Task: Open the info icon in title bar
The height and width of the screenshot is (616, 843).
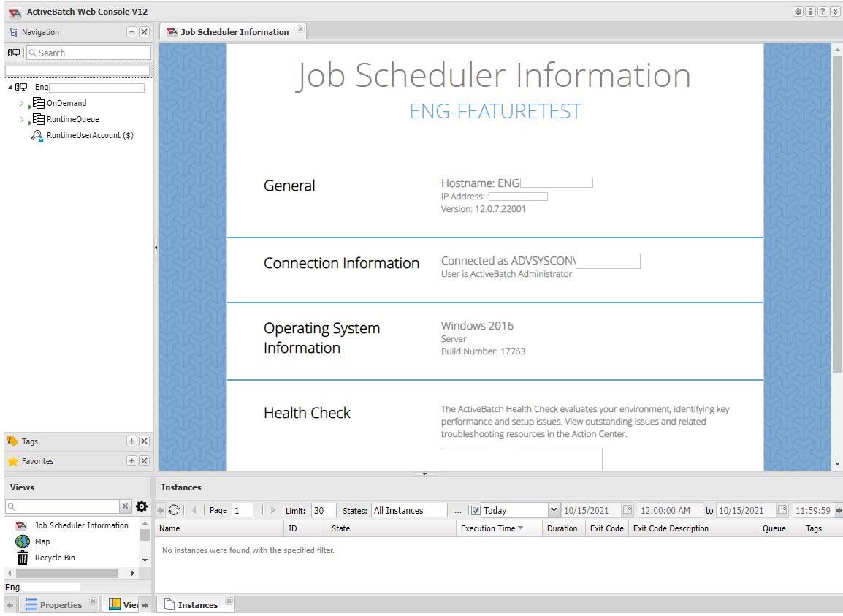Action: click(x=811, y=11)
